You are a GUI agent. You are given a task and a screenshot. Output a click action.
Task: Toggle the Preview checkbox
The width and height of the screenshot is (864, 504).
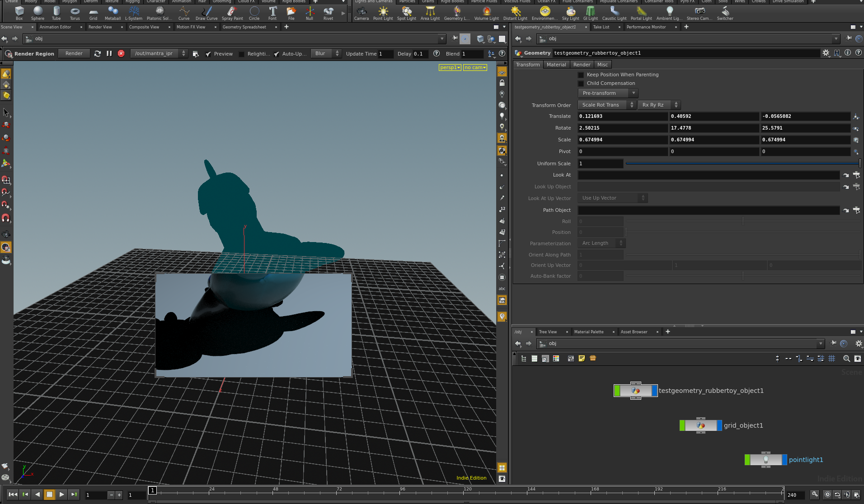point(208,54)
